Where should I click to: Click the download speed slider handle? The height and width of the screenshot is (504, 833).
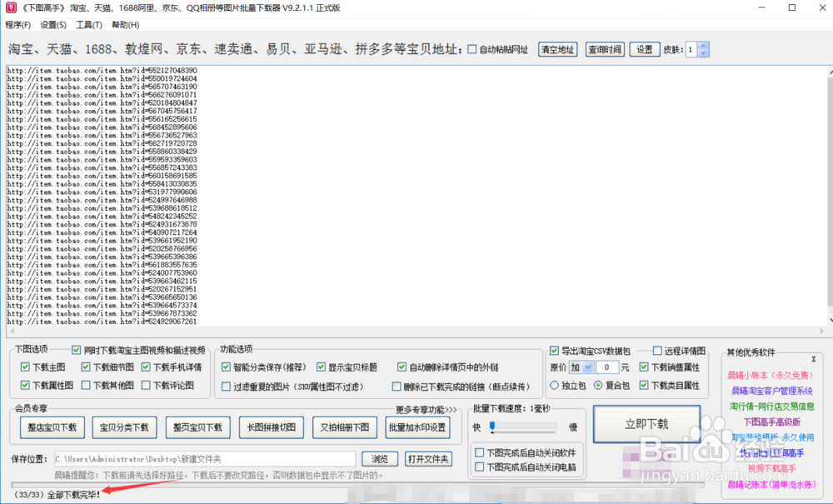tap(492, 426)
